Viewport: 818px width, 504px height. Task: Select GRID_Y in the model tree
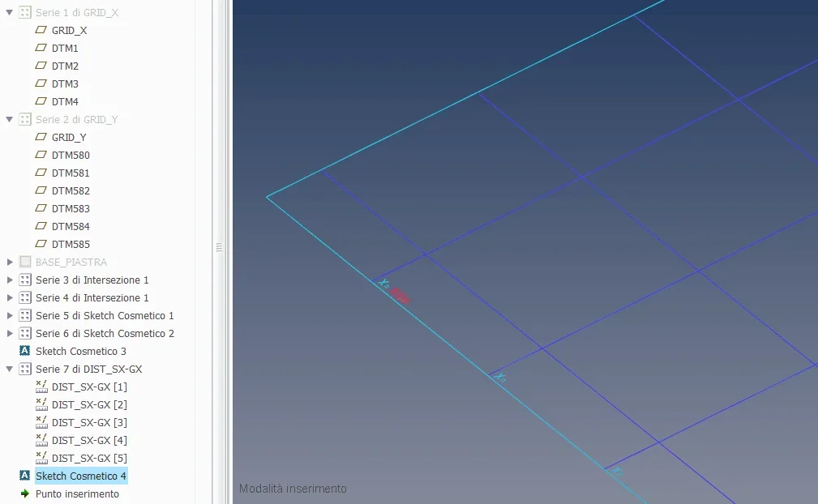point(69,137)
